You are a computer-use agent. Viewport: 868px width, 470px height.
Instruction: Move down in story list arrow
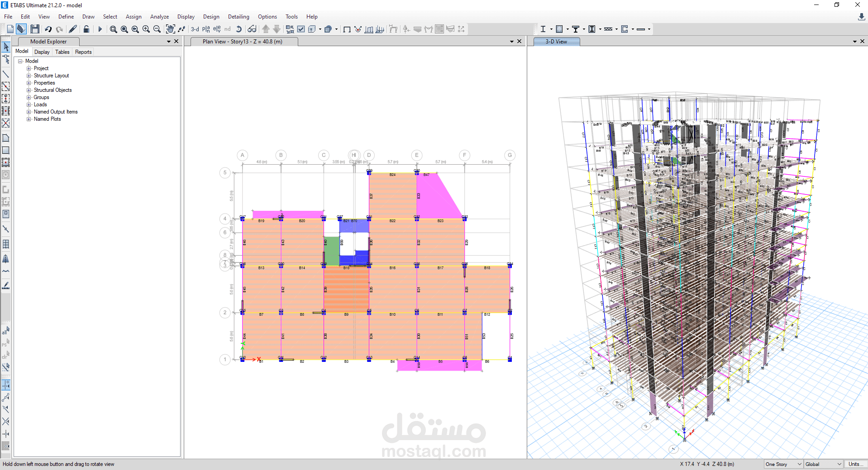[277, 29]
